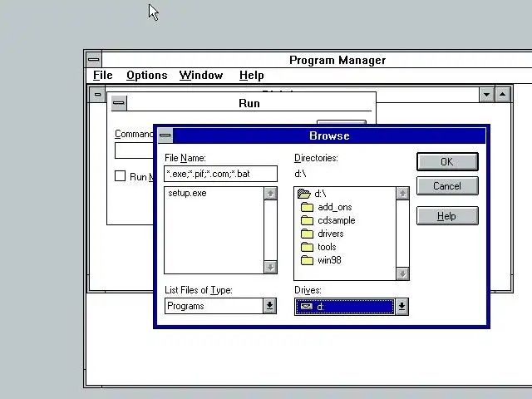Select the cdsample folder icon

(x=307, y=220)
